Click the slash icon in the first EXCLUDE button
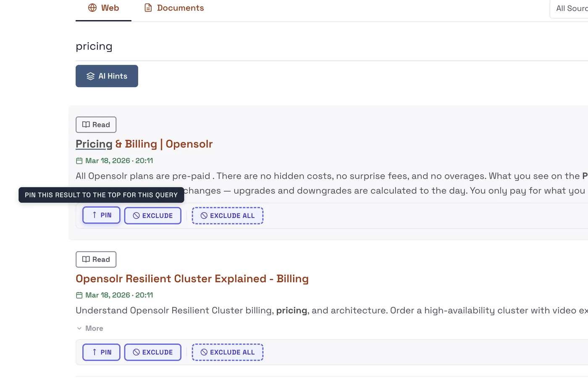Screen dimensions: 588x378 click(x=136, y=215)
